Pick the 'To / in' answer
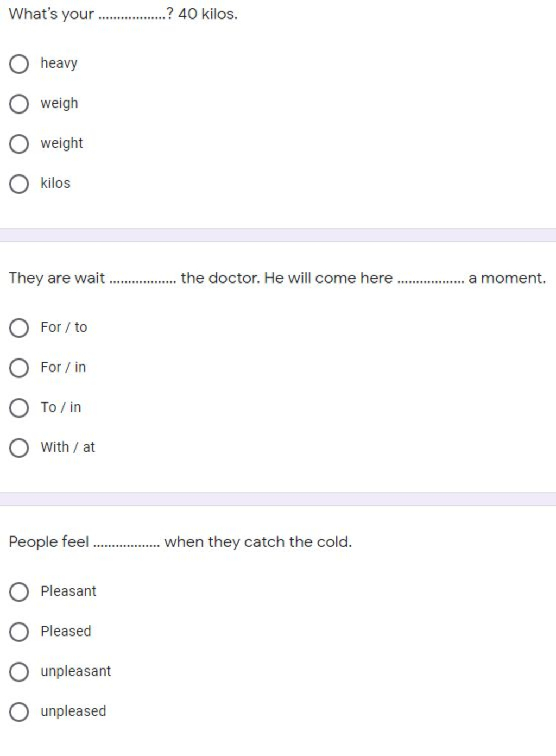556x756 pixels. 19,408
